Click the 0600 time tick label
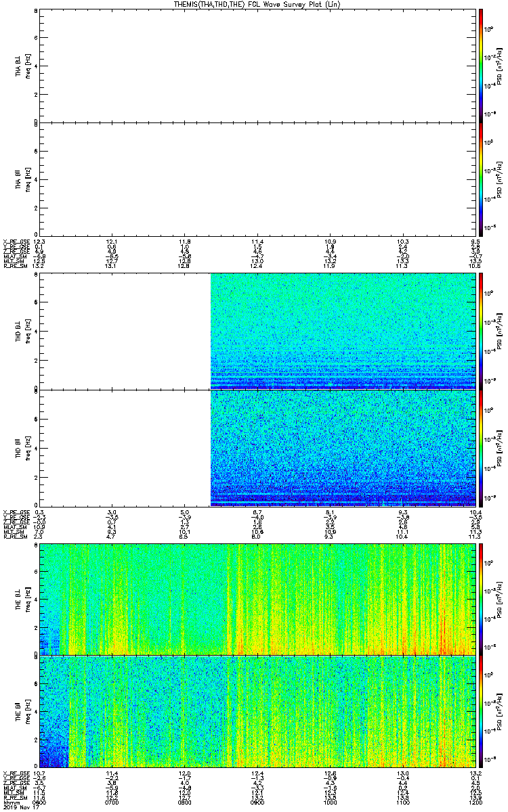 point(40,803)
